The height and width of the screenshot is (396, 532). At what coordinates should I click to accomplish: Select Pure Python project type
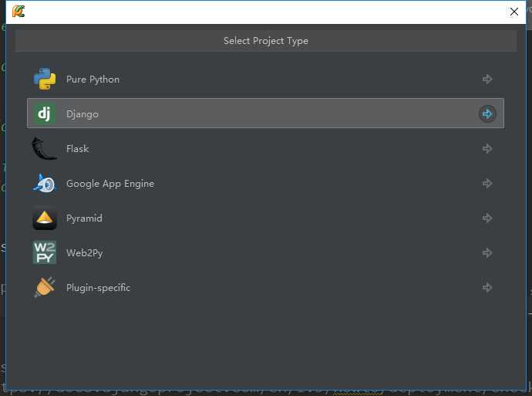pyautogui.click(x=265, y=80)
